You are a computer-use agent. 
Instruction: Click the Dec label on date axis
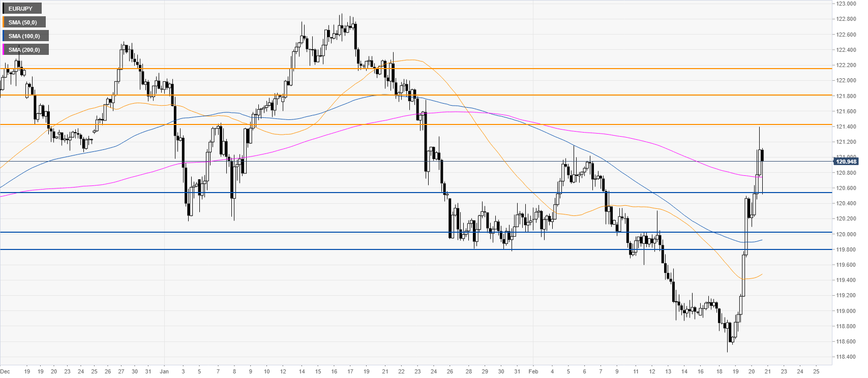[5, 371]
